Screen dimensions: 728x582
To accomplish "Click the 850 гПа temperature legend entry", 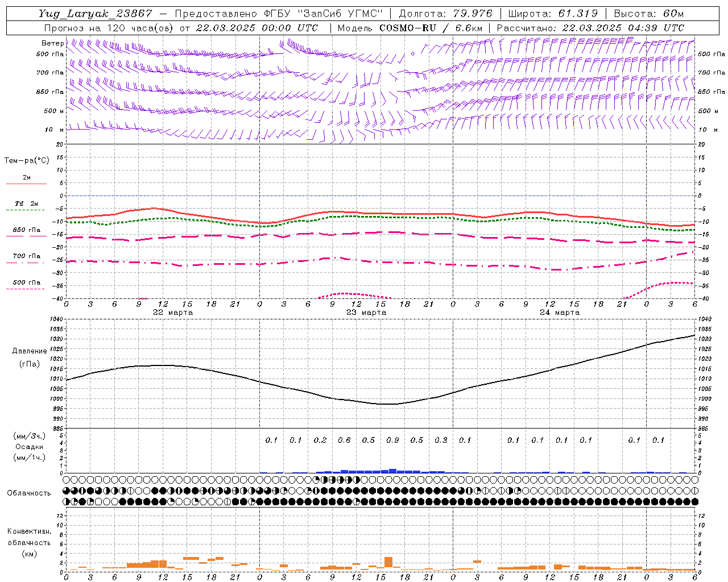I will pyautogui.click(x=27, y=230).
